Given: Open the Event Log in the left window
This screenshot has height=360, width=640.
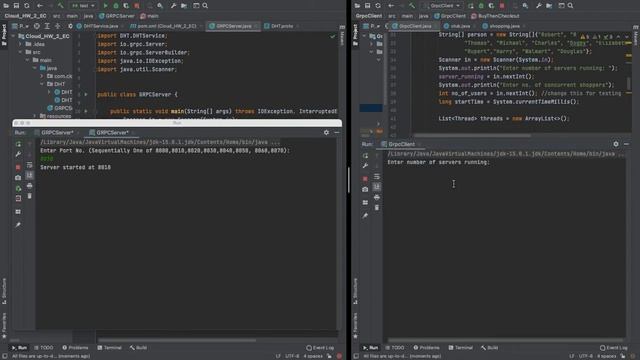Looking at the screenshot, I should (320, 348).
